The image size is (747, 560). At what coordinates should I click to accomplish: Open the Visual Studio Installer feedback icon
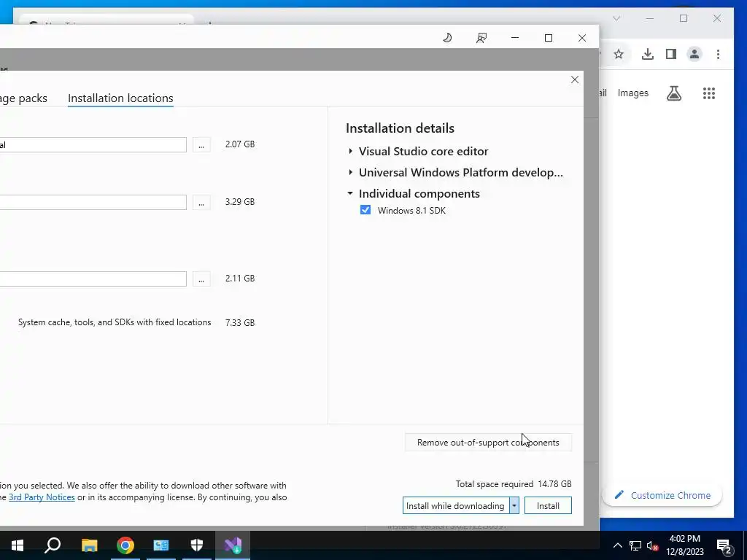pyautogui.click(x=481, y=38)
